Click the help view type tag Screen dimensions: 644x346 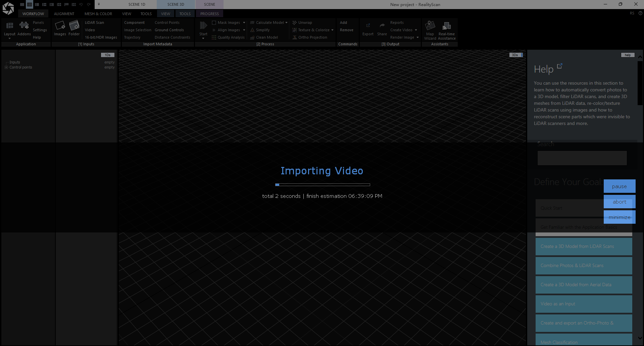tap(628, 55)
